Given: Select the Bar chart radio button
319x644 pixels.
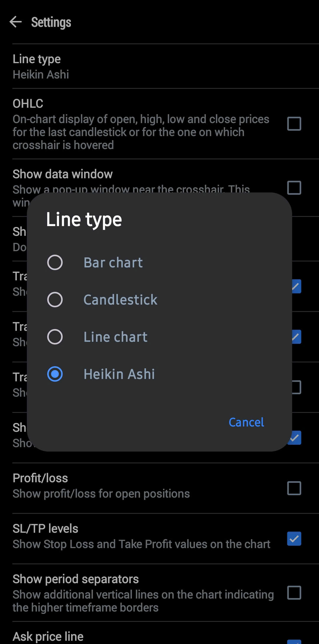Looking at the screenshot, I should point(55,262).
